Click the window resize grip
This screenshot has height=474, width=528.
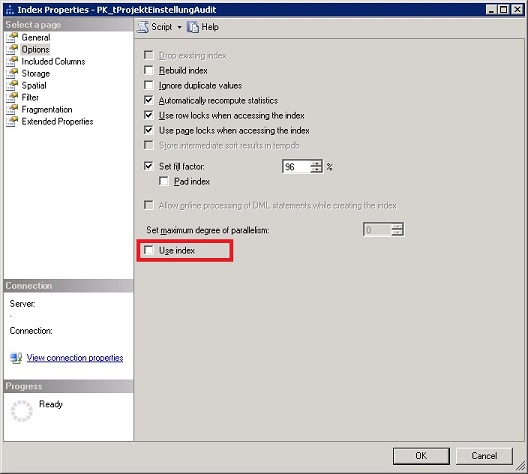click(x=521, y=467)
